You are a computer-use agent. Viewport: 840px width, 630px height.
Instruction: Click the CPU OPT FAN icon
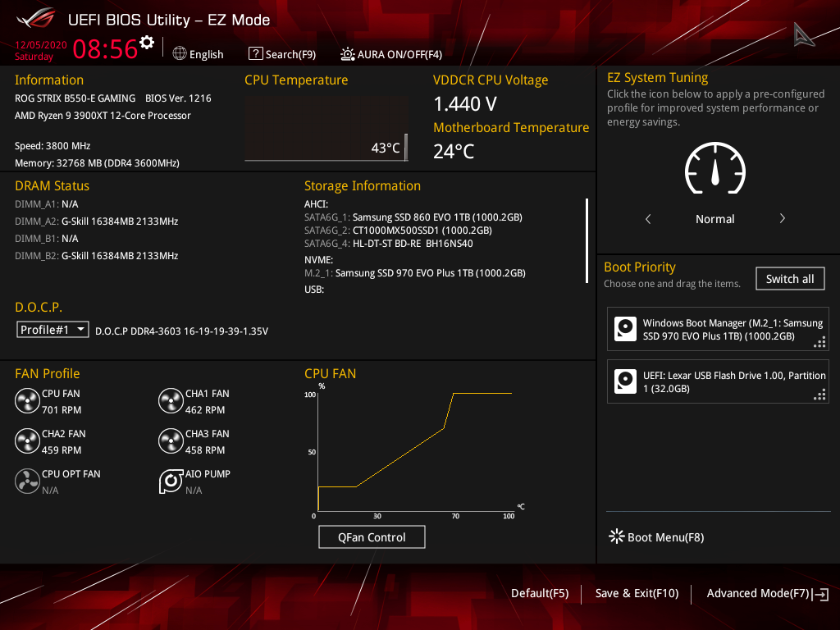tap(27, 481)
